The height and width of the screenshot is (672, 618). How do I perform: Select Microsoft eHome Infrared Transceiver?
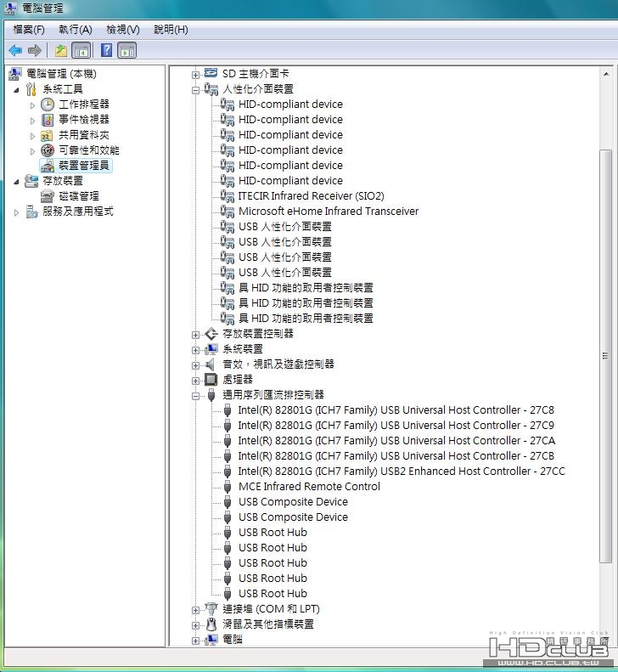(329, 212)
